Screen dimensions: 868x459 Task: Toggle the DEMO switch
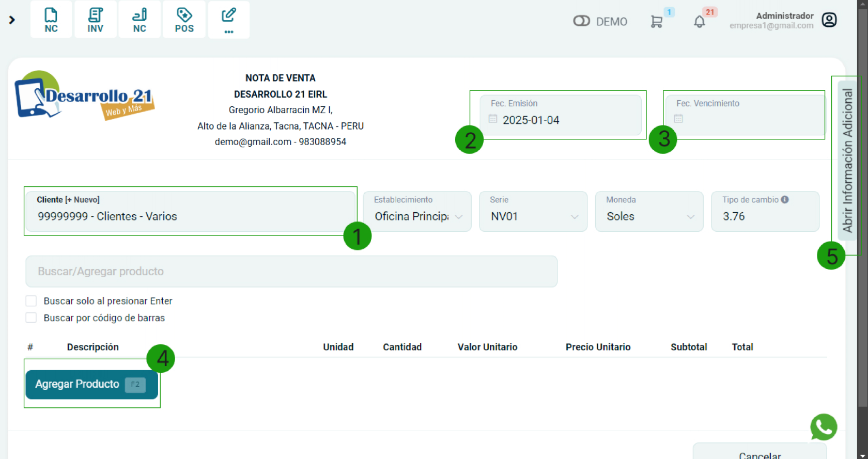pos(581,21)
